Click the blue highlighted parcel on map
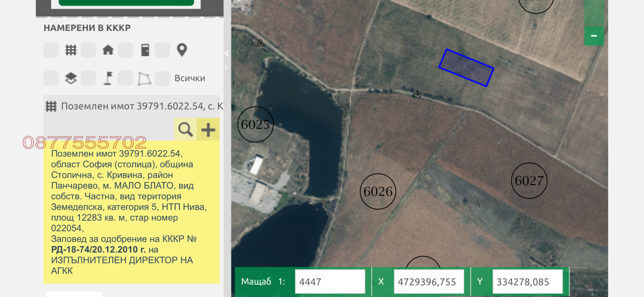This screenshot has width=644, height=297. pyautogui.click(x=466, y=68)
